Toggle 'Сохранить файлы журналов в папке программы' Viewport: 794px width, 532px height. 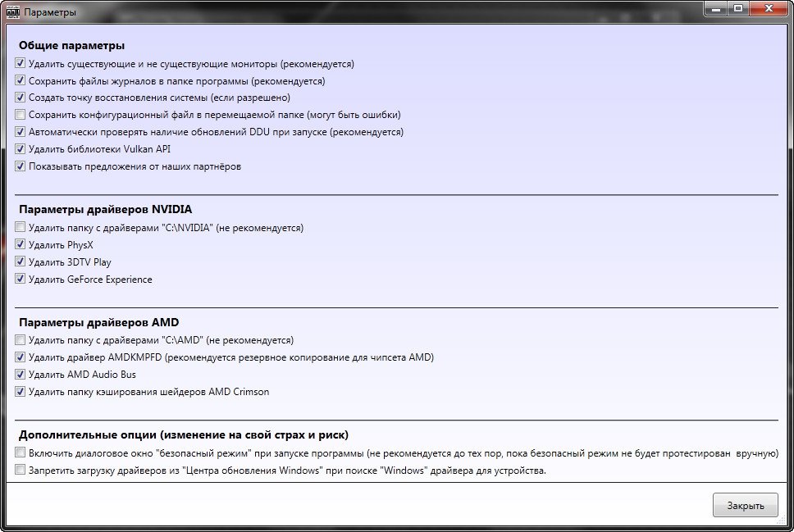(x=20, y=80)
